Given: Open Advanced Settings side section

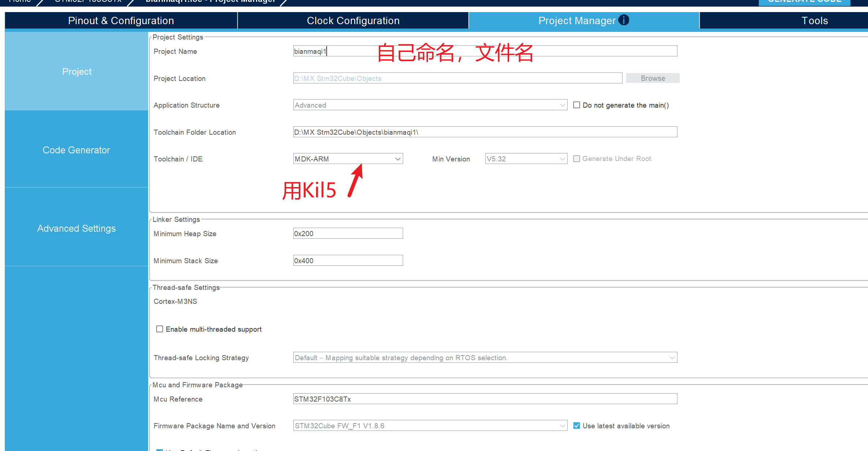Looking at the screenshot, I should click(x=76, y=228).
